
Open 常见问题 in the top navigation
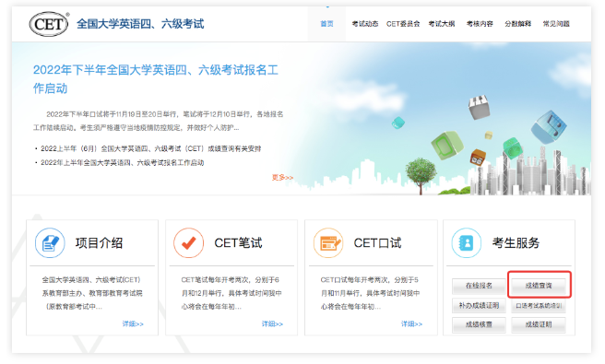[556, 24]
